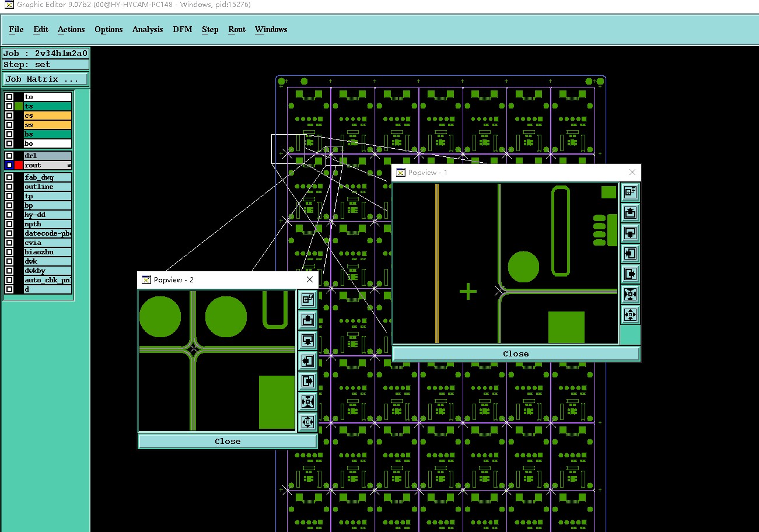Open the Step menu

click(210, 29)
